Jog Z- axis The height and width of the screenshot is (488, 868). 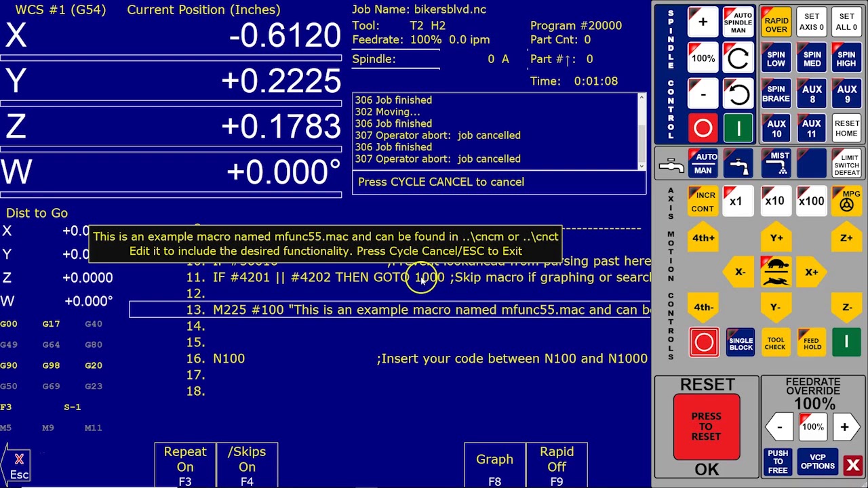point(846,307)
